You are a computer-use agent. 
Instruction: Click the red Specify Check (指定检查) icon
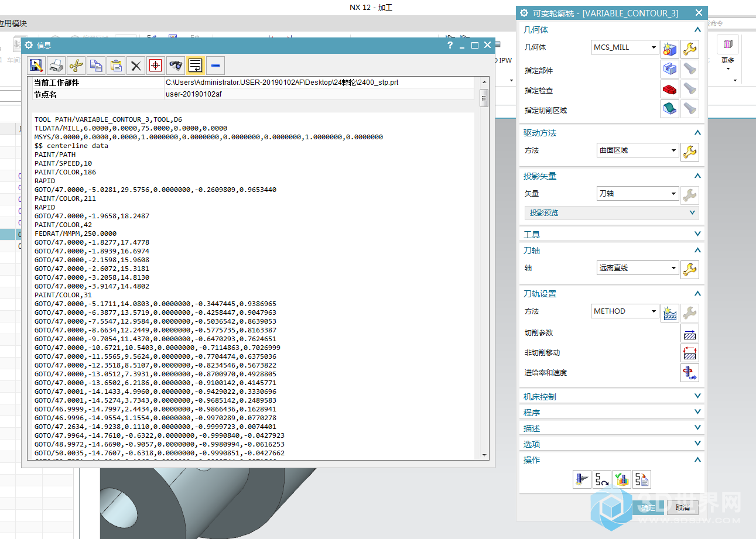click(670, 89)
